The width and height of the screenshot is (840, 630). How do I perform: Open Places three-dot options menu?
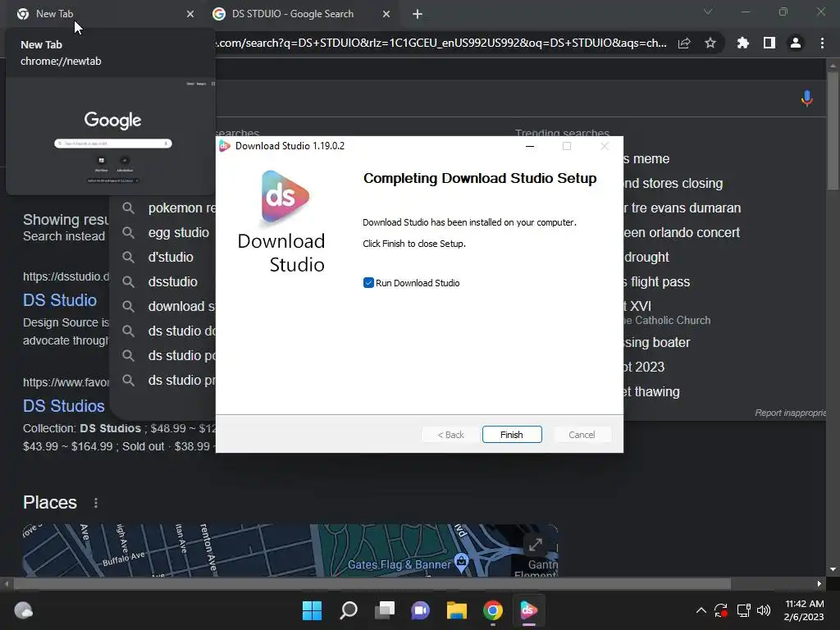[x=96, y=503]
